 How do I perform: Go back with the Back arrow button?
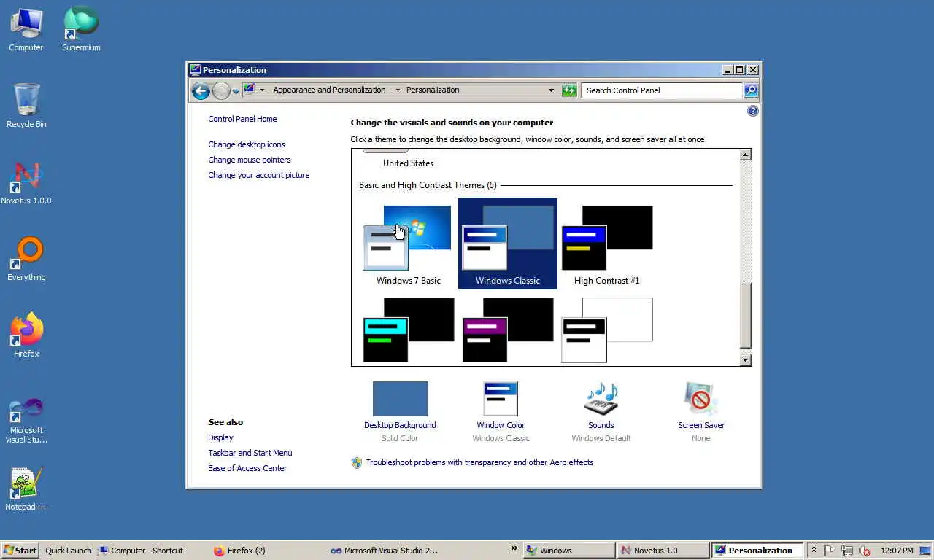click(x=200, y=90)
